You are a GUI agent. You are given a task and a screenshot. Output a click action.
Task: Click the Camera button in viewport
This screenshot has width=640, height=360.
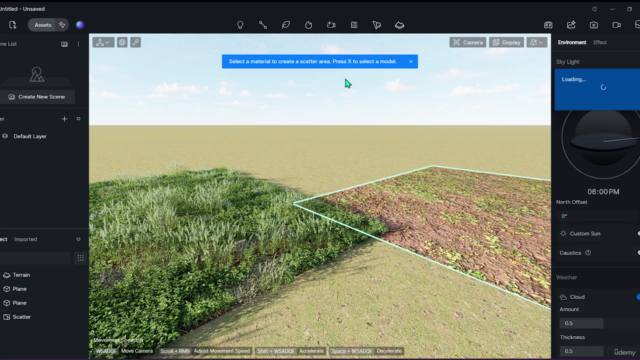(468, 42)
